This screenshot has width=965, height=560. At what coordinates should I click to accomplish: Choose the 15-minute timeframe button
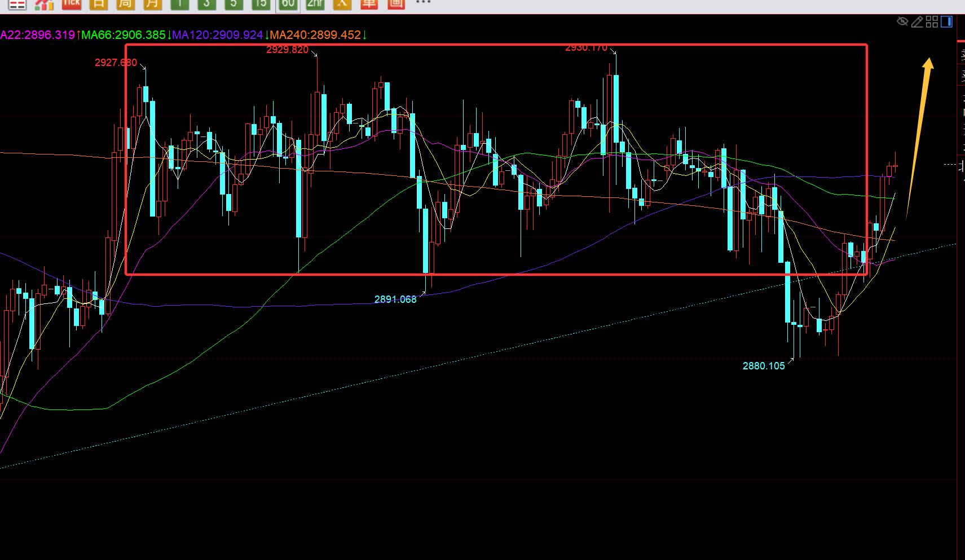pos(260,4)
